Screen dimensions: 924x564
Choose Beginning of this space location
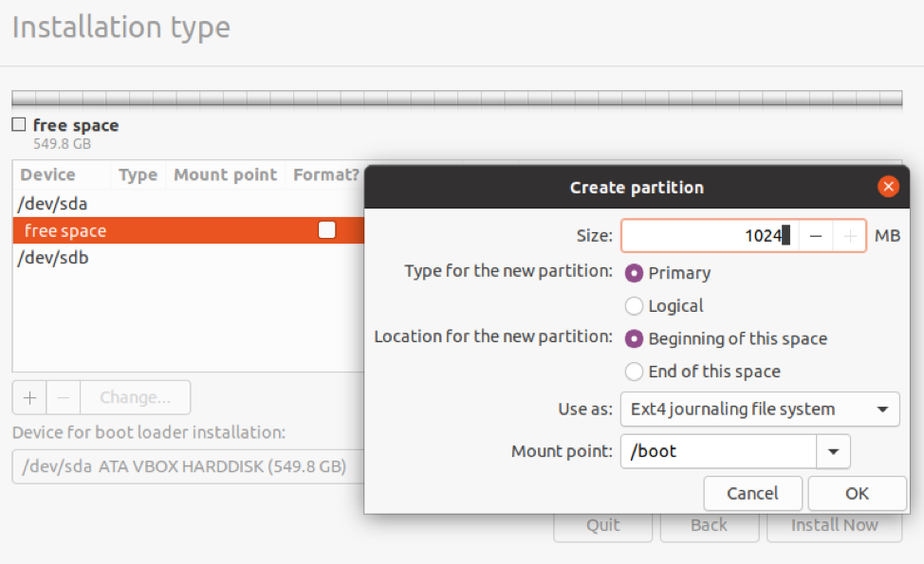point(634,338)
